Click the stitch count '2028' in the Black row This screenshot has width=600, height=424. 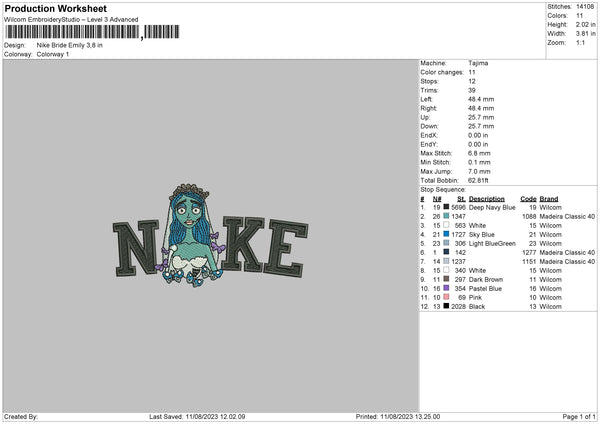point(458,307)
